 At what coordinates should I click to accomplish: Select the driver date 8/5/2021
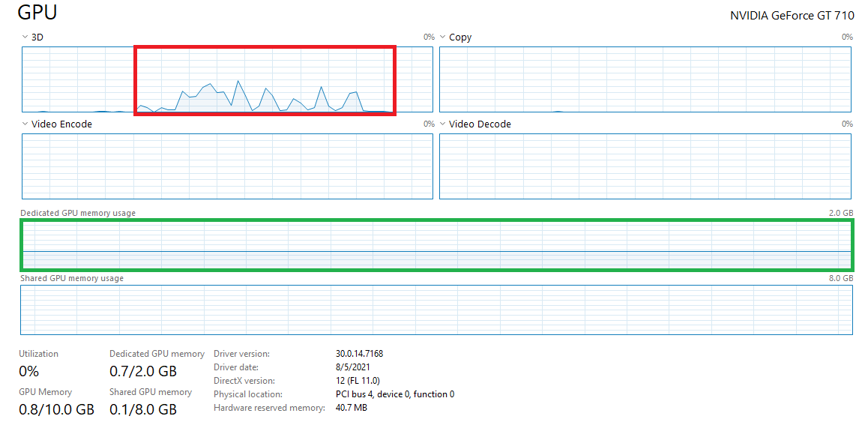(x=352, y=367)
